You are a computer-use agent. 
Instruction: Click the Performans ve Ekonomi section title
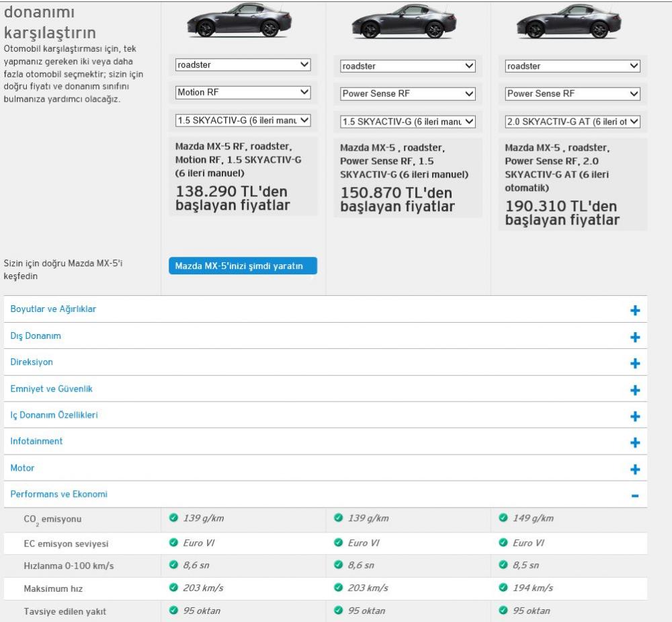[x=58, y=494]
